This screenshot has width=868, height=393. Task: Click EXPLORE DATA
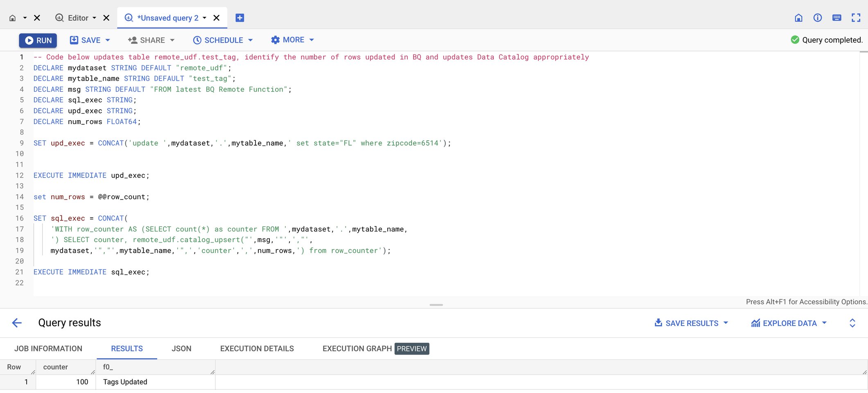point(784,323)
